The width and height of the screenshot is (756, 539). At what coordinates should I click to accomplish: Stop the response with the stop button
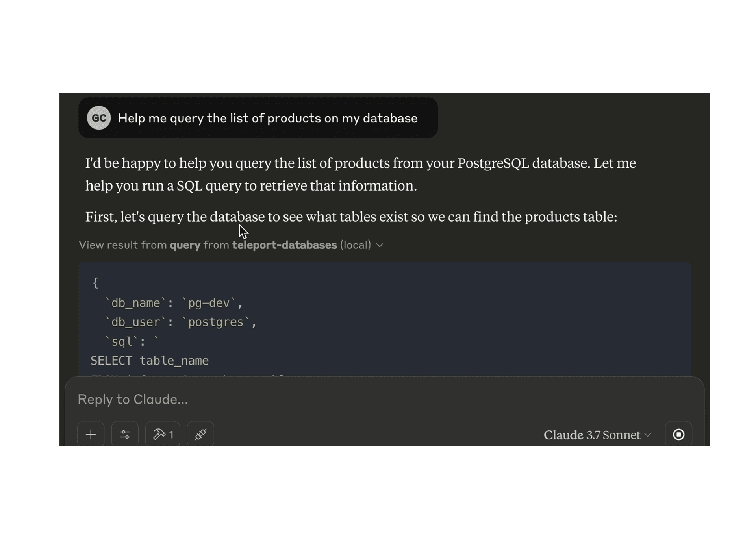pos(678,434)
